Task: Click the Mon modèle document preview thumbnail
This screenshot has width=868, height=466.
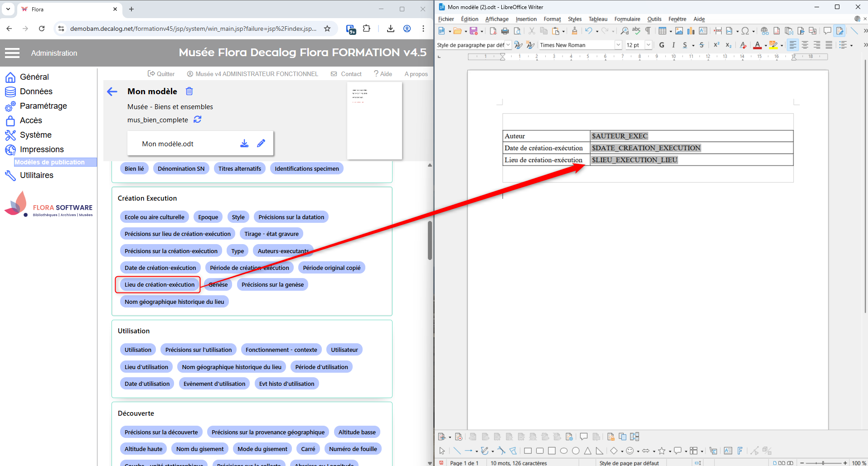Action: click(x=374, y=120)
